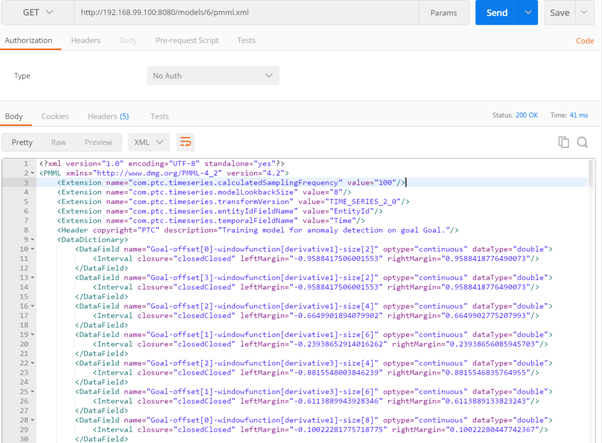The height and width of the screenshot is (443, 602).
Task: Open the request Body tab
Action: point(128,40)
